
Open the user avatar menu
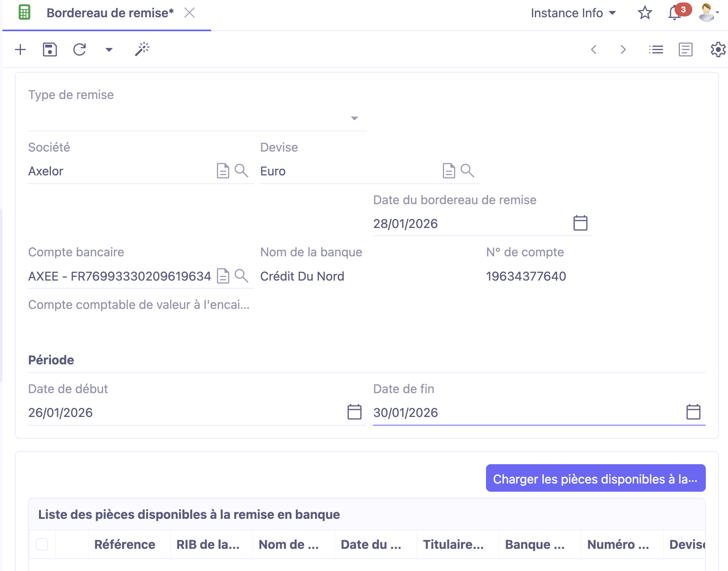tap(707, 12)
